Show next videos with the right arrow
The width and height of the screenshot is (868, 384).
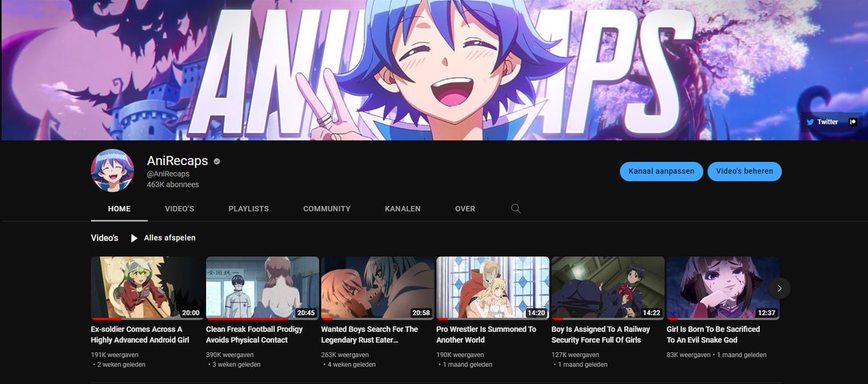click(779, 288)
